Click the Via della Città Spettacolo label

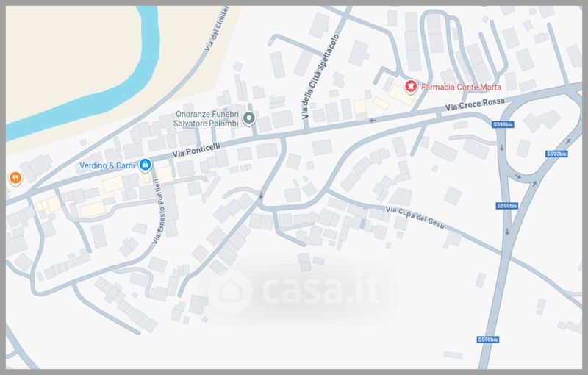321,76
